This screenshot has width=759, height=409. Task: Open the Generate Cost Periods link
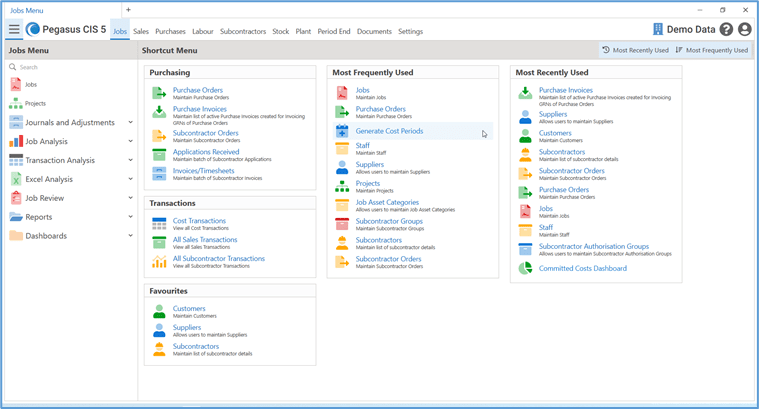pyautogui.click(x=389, y=131)
